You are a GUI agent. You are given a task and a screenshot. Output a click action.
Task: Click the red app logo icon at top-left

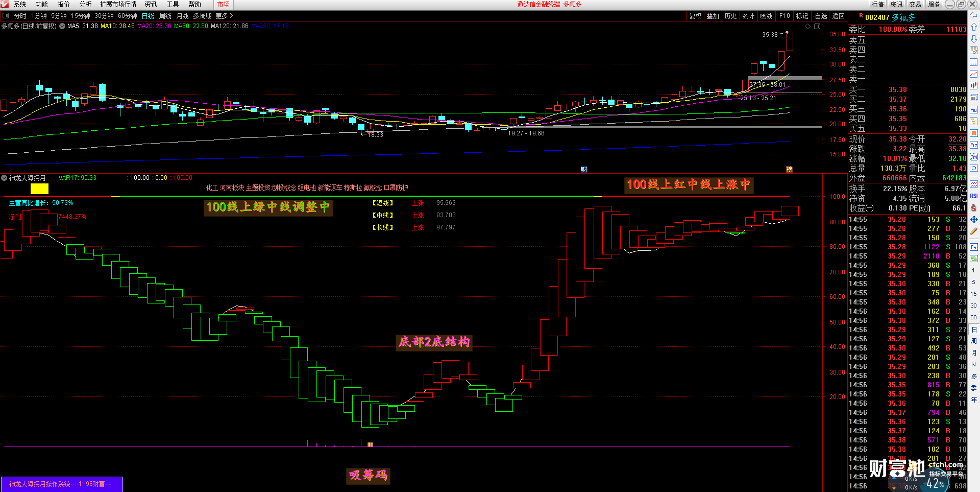5,4
